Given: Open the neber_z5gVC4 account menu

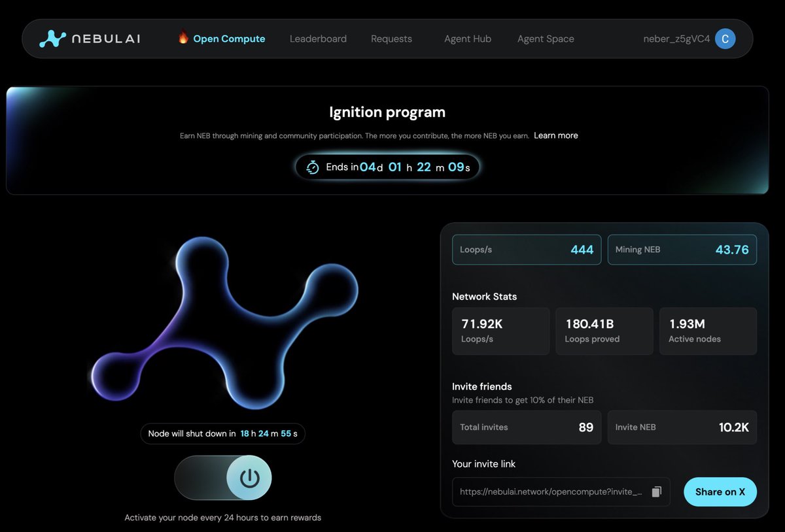Looking at the screenshot, I should coord(676,39).
